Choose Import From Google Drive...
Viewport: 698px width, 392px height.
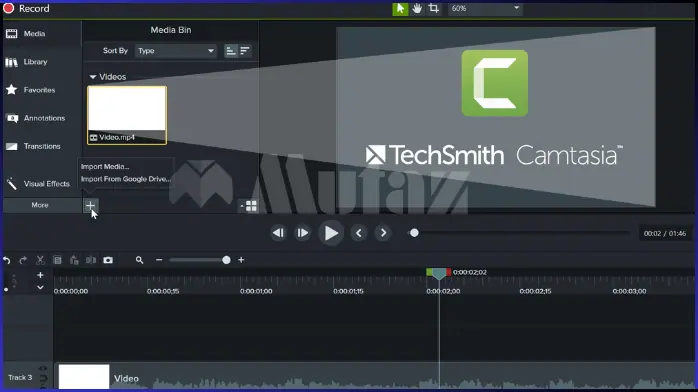point(126,179)
